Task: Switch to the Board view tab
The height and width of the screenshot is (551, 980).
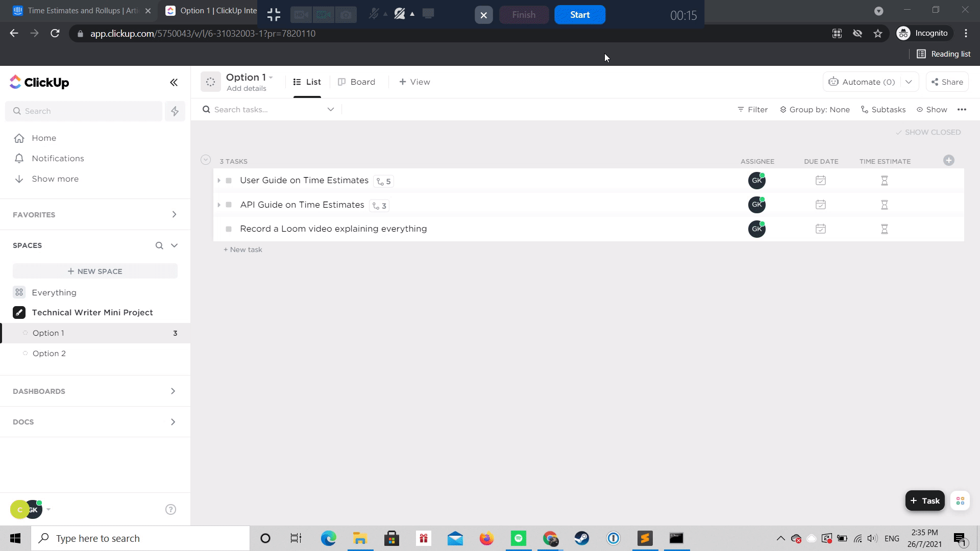Action: [356, 82]
